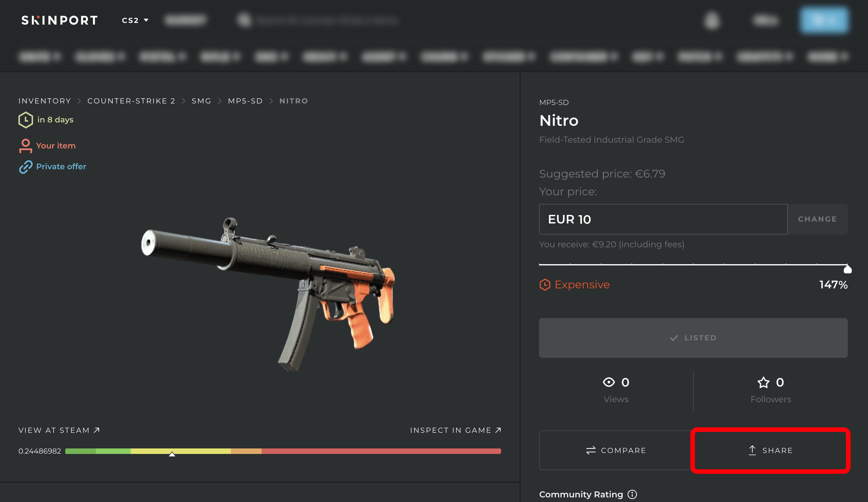Click the Change price button
Image resolution: width=868 pixels, height=502 pixels.
click(x=817, y=219)
